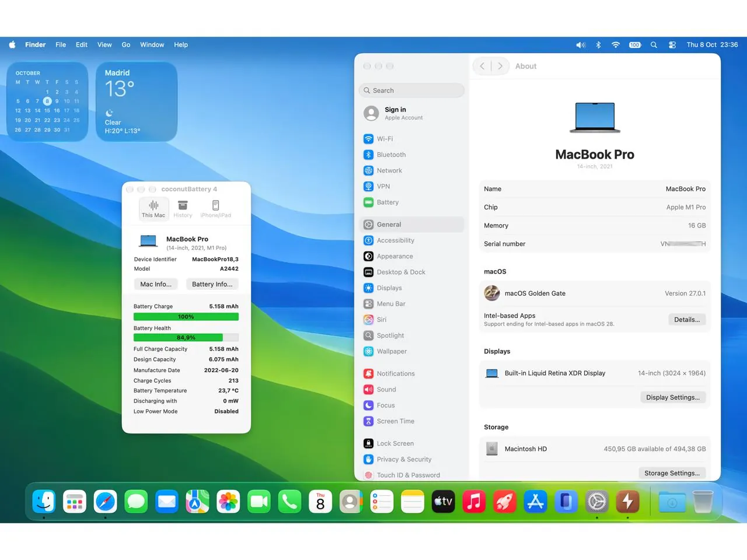Open Safari from the Dock

pyautogui.click(x=106, y=502)
